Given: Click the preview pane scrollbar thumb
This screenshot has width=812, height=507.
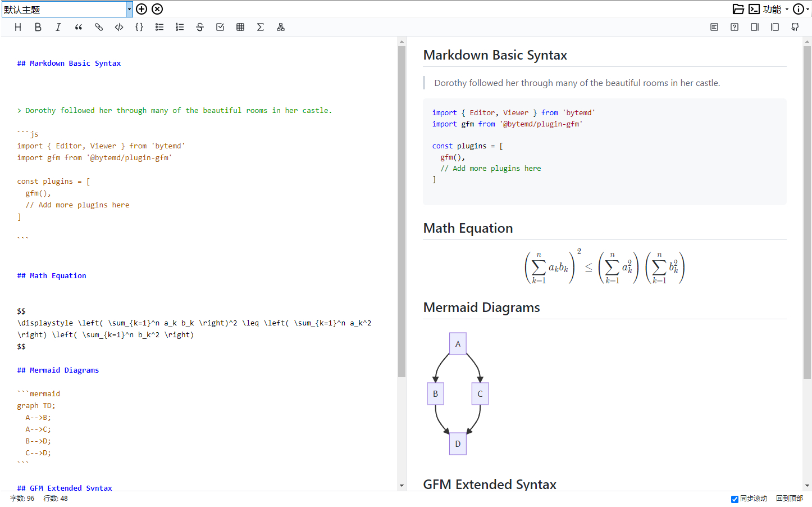Looking at the screenshot, I should [x=807, y=212].
